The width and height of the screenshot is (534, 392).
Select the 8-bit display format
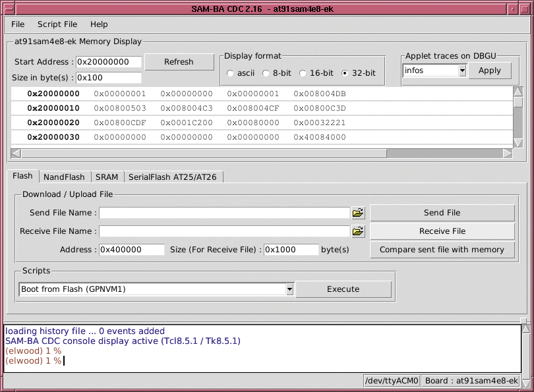coord(266,74)
